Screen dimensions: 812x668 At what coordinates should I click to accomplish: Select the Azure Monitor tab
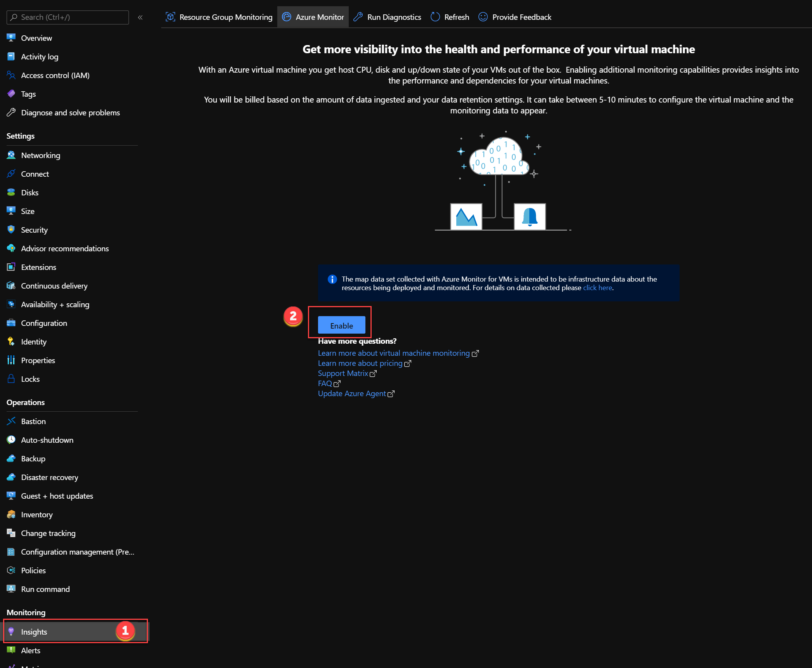[x=313, y=17]
